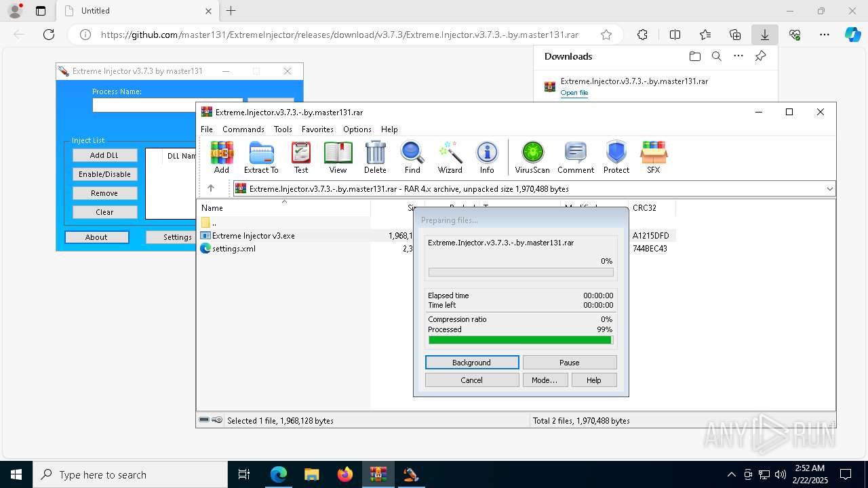Viewport: 868px width, 488px height.
Task: Click the Mode... button
Action: tap(545, 380)
